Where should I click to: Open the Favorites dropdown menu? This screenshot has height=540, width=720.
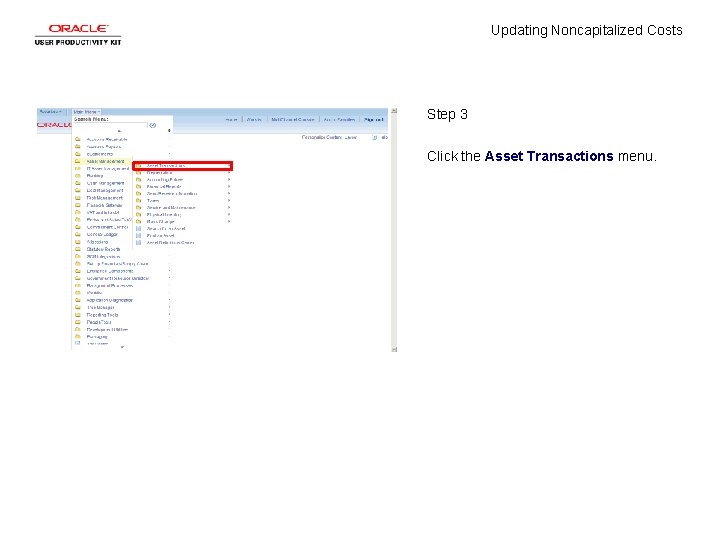click(50, 112)
